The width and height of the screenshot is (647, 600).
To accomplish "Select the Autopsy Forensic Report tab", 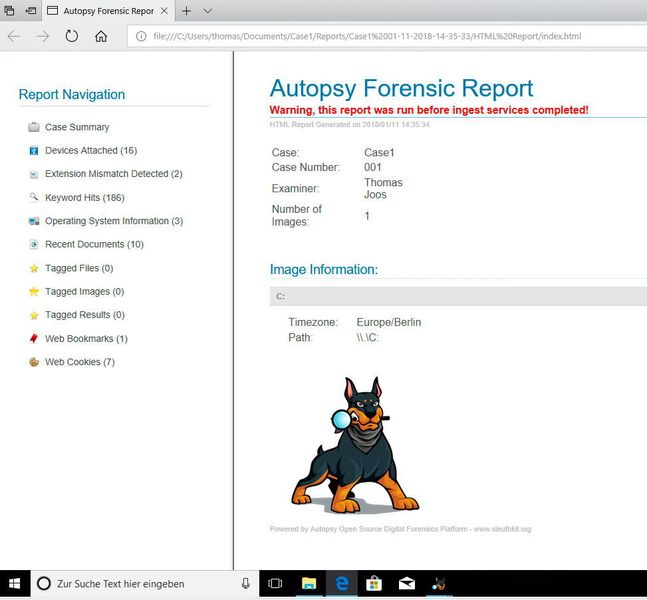I will 108,11.
